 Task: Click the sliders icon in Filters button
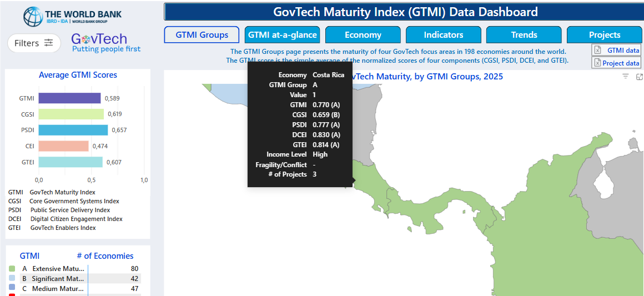[x=49, y=43]
